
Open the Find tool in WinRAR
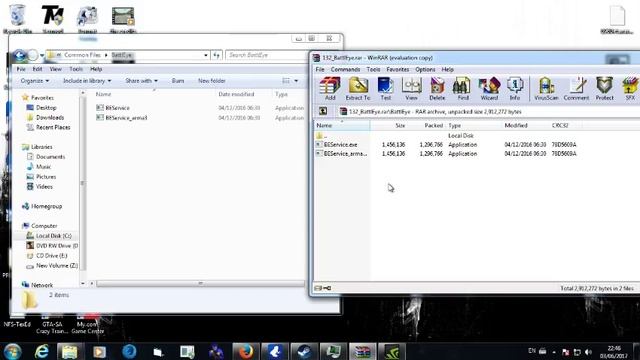point(462,89)
